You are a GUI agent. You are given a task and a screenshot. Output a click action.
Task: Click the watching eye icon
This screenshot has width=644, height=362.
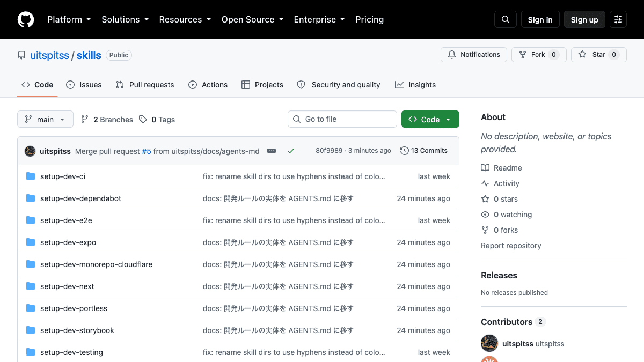pyautogui.click(x=485, y=215)
